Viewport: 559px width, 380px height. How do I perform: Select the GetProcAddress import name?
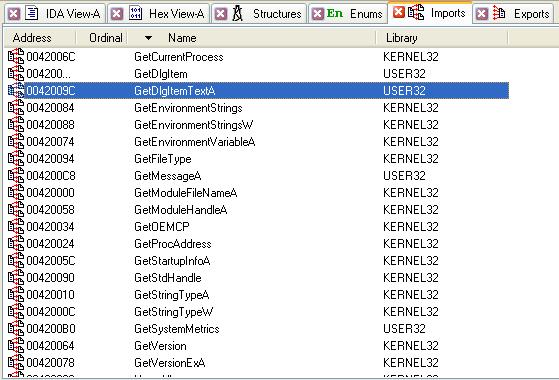173,244
